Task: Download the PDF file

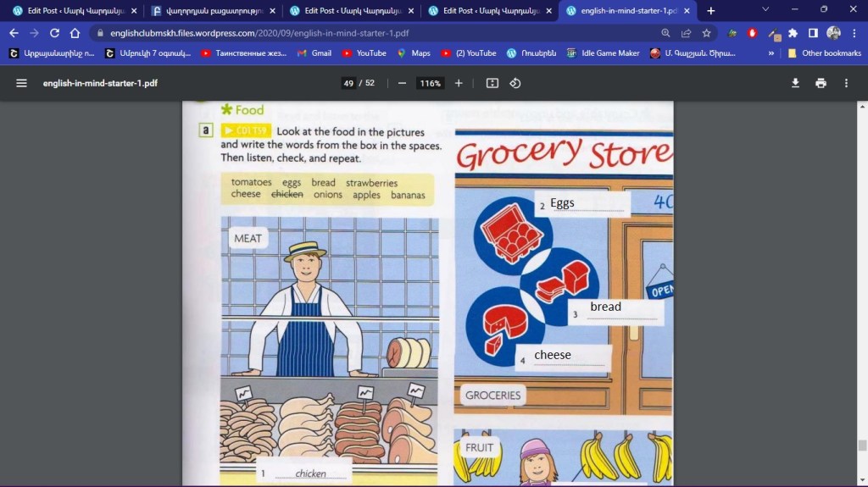Action: pyautogui.click(x=795, y=83)
